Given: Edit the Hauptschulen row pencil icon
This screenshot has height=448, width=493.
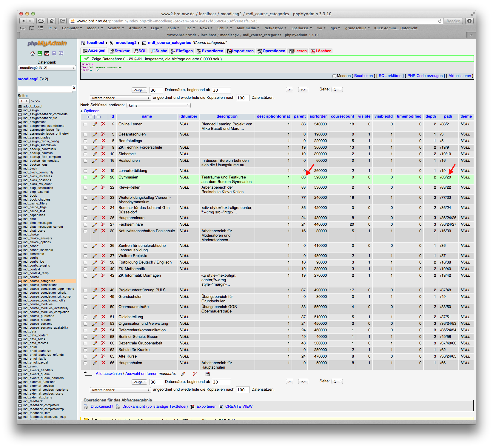Looking at the screenshot, I should point(95,363).
